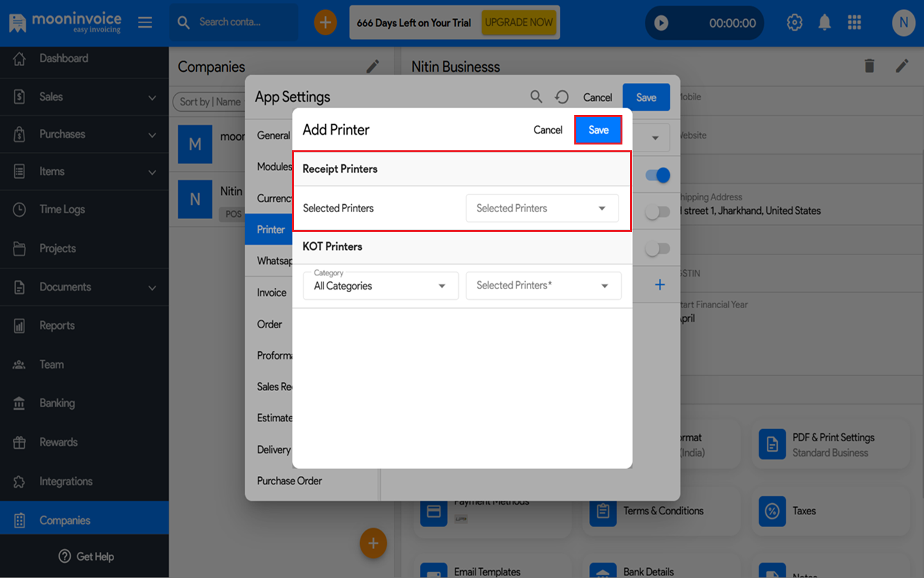
Task: Open the apps grid icon
Action: click(x=854, y=22)
